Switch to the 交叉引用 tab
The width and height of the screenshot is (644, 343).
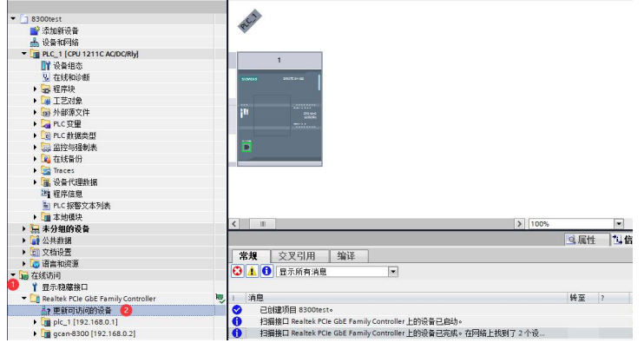pos(297,256)
